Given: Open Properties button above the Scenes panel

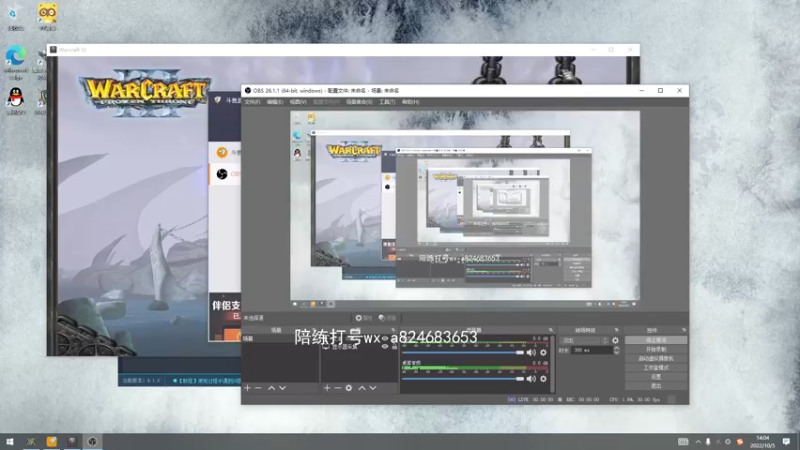Looking at the screenshot, I should point(363,318).
